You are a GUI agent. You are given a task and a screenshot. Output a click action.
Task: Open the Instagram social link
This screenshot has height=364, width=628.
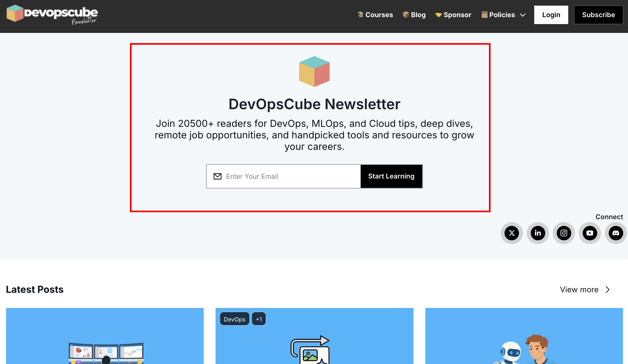pyautogui.click(x=564, y=233)
